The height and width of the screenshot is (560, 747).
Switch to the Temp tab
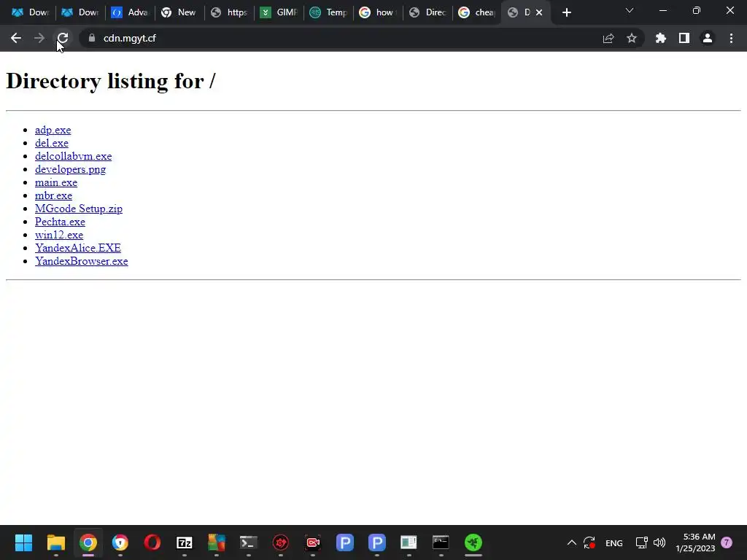(328, 12)
